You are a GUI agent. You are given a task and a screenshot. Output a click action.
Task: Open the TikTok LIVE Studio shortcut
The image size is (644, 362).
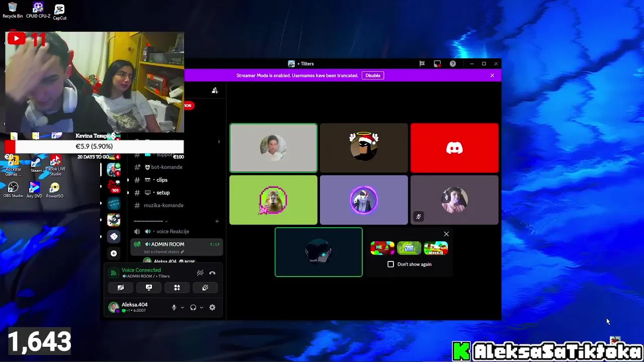tap(55, 166)
